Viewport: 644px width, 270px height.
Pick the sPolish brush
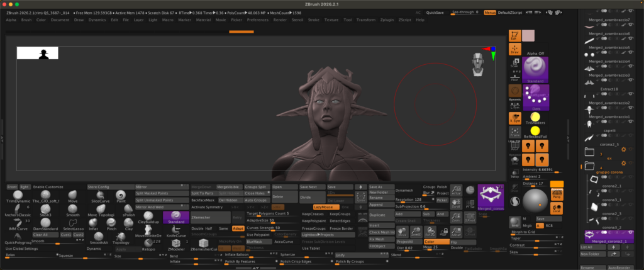(128, 210)
